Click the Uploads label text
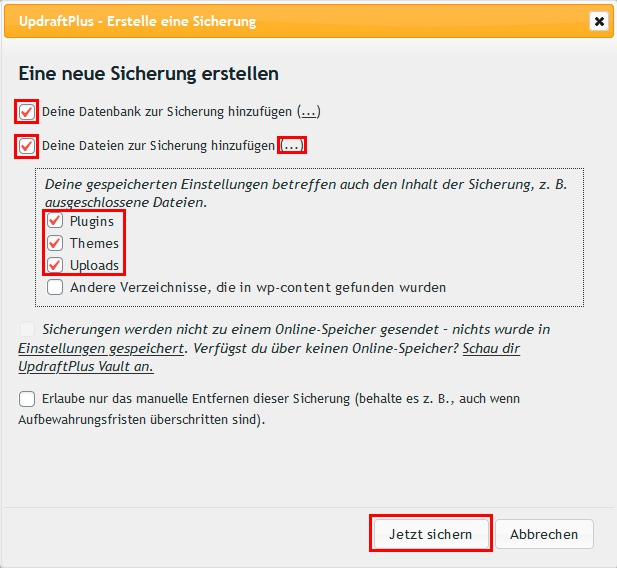This screenshot has width=617, height=568. [x=94, y=265]
